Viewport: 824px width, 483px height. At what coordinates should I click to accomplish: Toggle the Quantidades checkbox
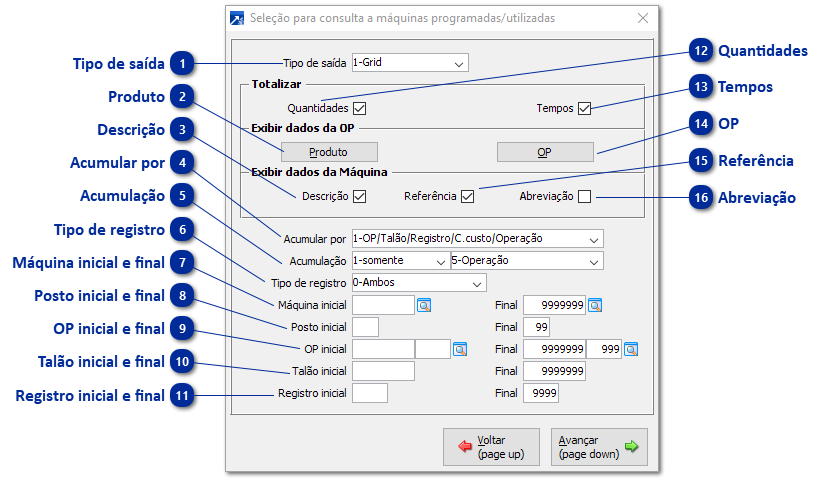(359, 108)
